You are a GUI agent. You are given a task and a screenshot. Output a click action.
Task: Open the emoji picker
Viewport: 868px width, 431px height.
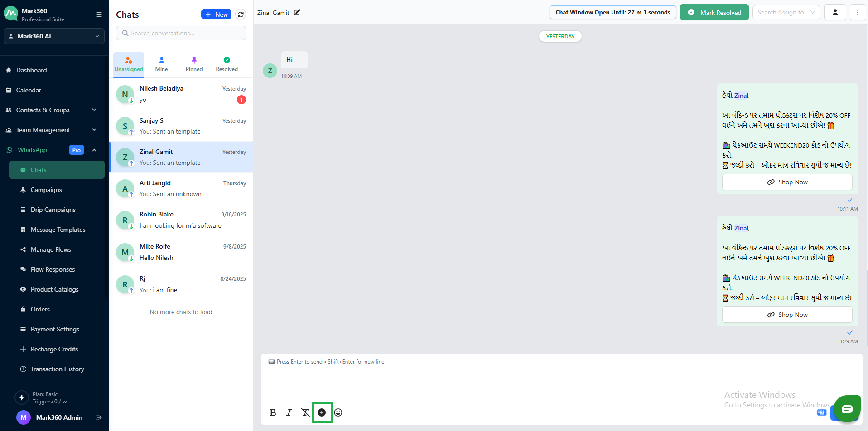(338, 412)
